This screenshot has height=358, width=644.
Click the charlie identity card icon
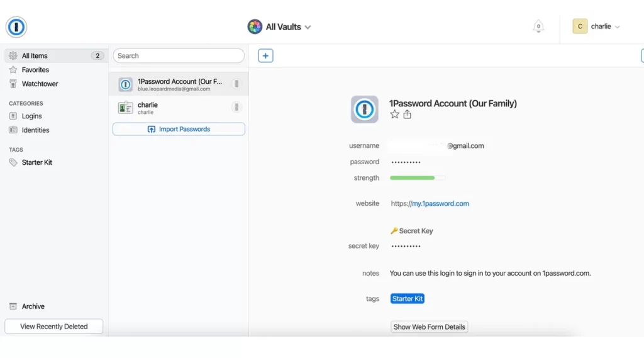[x=125, y=108]
